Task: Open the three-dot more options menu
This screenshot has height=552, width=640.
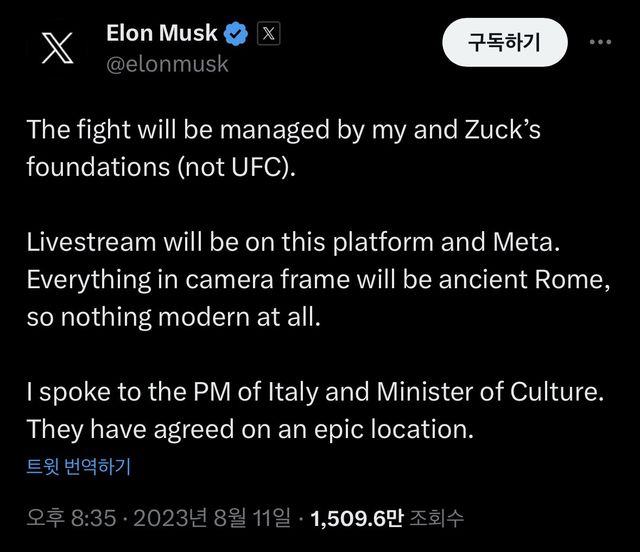Action: coord(601,43)
